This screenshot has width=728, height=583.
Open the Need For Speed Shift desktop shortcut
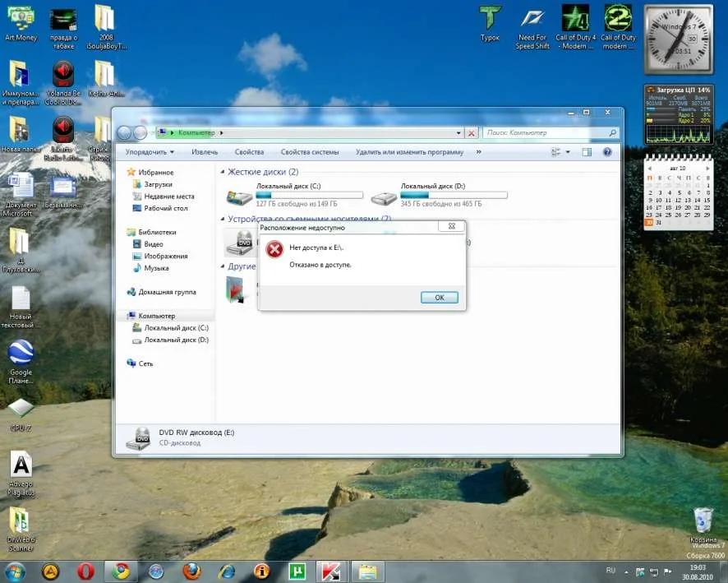click(532, 26)
